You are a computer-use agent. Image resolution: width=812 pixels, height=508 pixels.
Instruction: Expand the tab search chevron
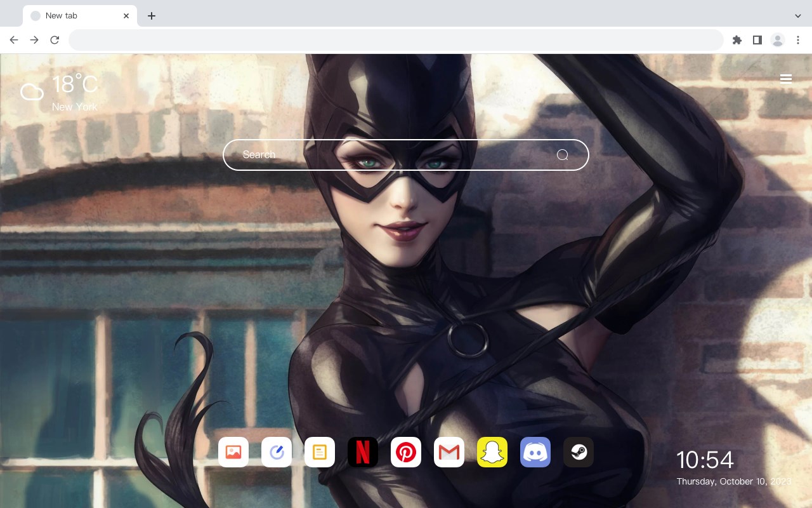pyautogui.click(x=798, y=16)
